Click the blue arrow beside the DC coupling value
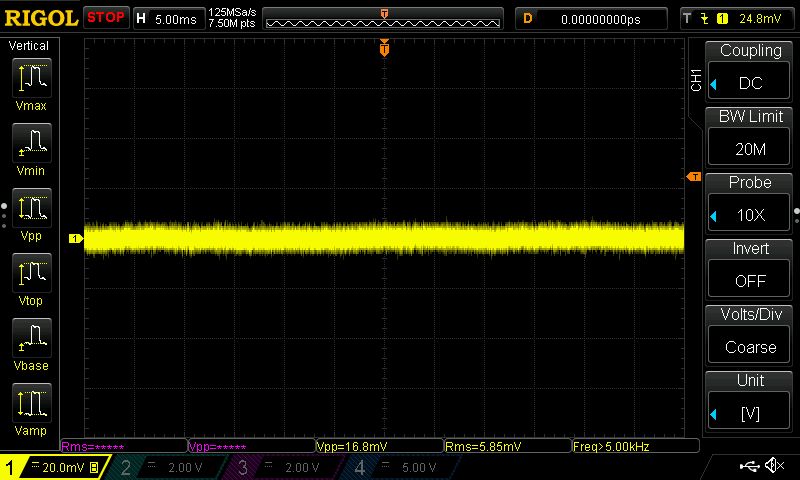This screenshot has height=480, width=800. [714, 84]
